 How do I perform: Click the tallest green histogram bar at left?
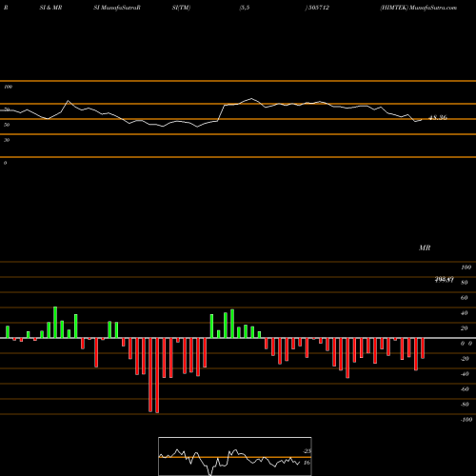(x=55, y=323)
